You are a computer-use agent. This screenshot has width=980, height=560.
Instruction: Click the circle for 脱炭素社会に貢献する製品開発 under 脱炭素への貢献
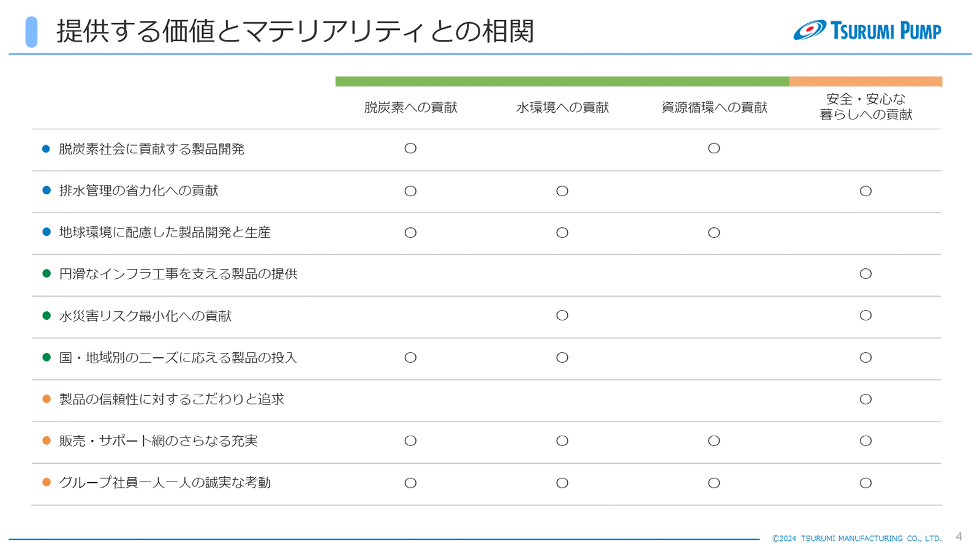(410, 148)
